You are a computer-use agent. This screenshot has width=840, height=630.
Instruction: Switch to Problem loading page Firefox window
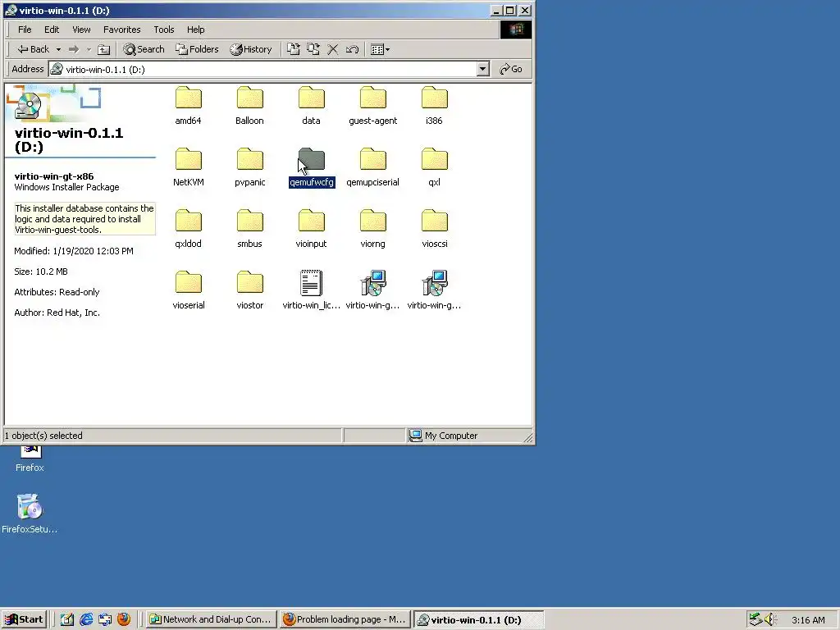[345, 619]
